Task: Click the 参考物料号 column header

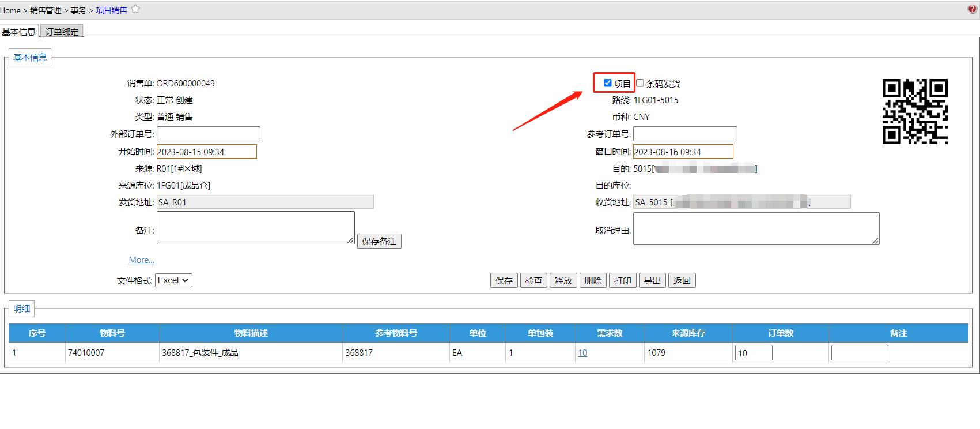Action: (396, 333)
